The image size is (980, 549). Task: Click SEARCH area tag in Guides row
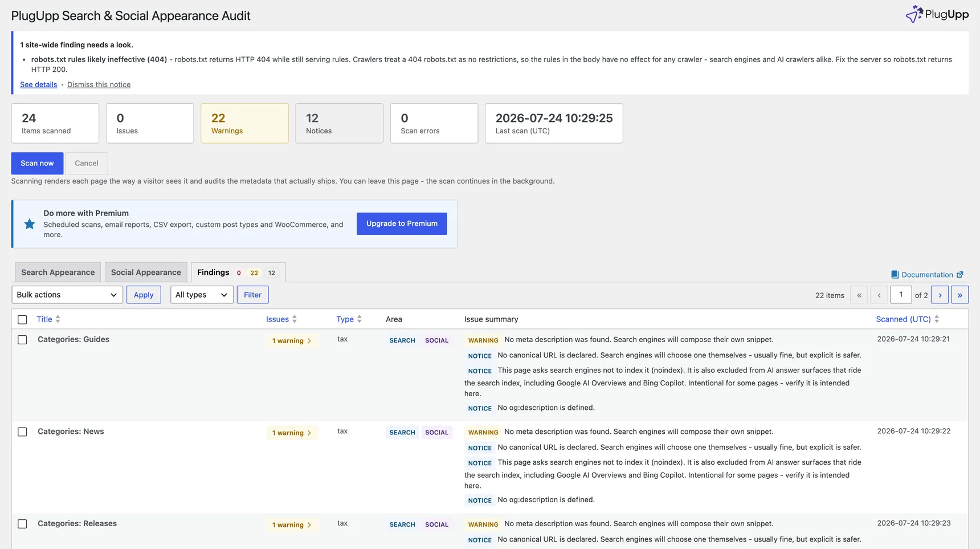pyautogui.click(x=402, y=340)
